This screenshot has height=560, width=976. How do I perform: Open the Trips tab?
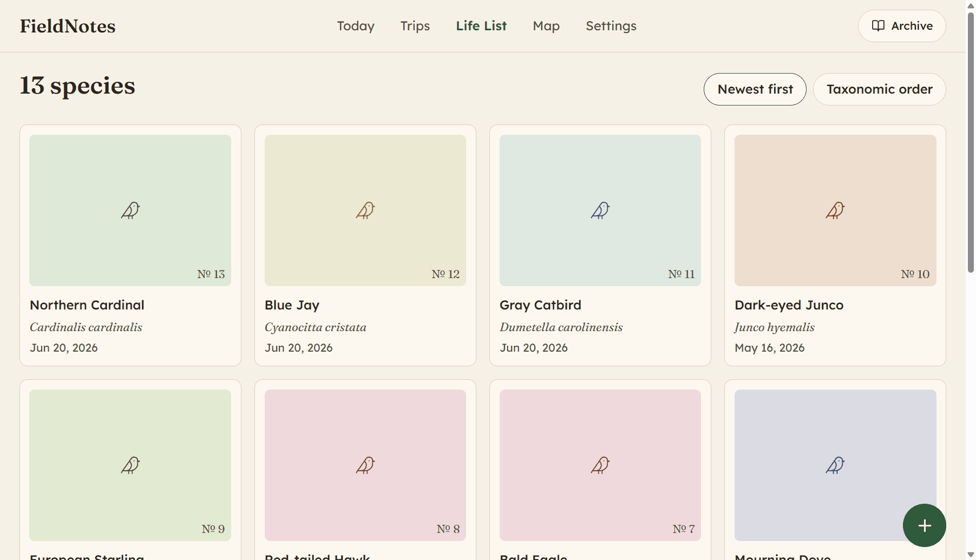(415, 26)
